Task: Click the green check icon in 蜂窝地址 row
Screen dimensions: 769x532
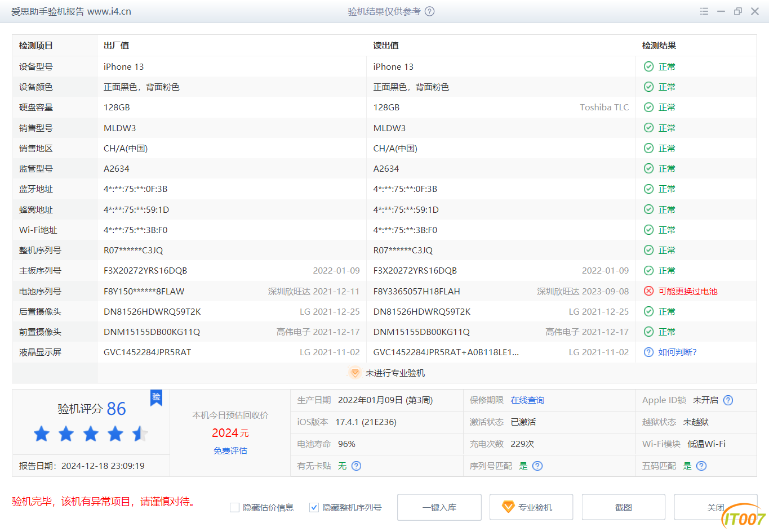Action: click(648, 209)
